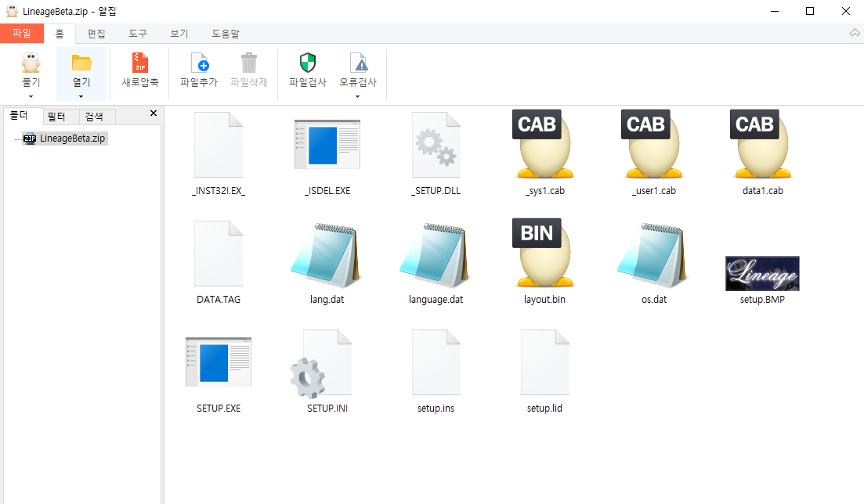864x504 pixels.
Task: Select the _sys1.cab archive icon
Action: pyautogui.click(x=544, y=144)
